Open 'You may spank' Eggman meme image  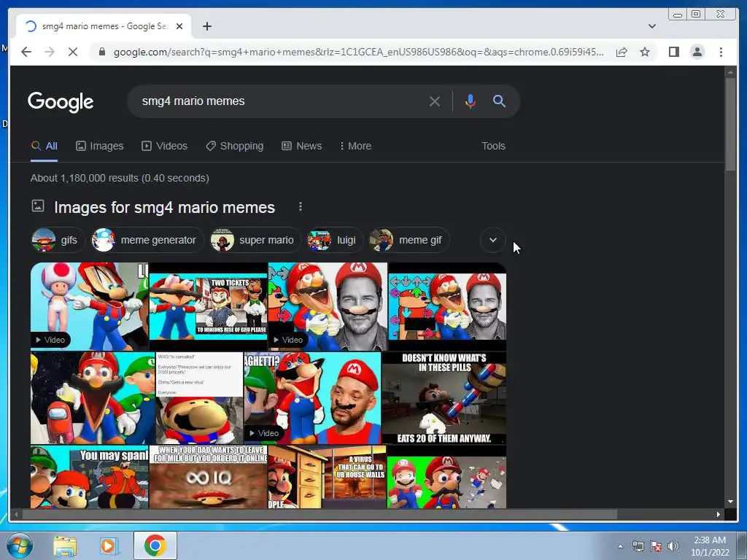click(89, 477)
